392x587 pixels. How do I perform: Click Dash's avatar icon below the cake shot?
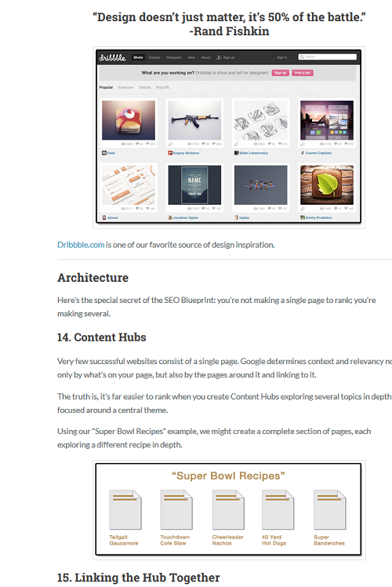tap(104, 153)
